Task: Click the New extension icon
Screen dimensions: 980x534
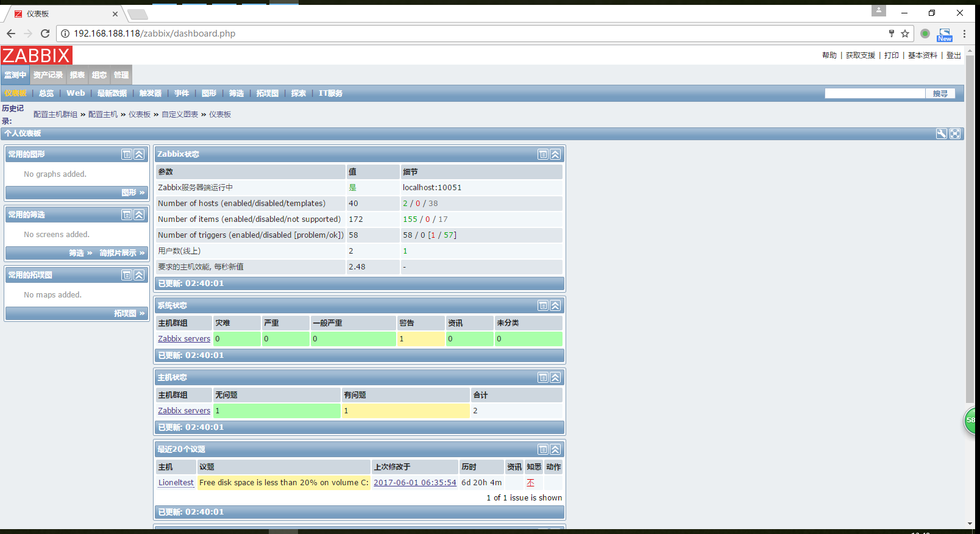Action: (x=945, y=35)
